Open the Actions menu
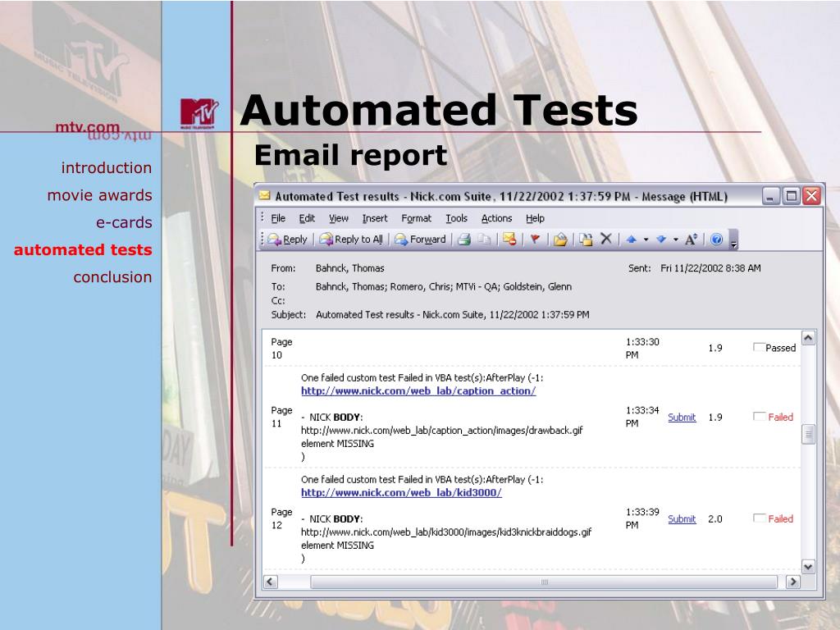Screen dimensions: 840x630 pyautogui.click(x=496, y=218)
